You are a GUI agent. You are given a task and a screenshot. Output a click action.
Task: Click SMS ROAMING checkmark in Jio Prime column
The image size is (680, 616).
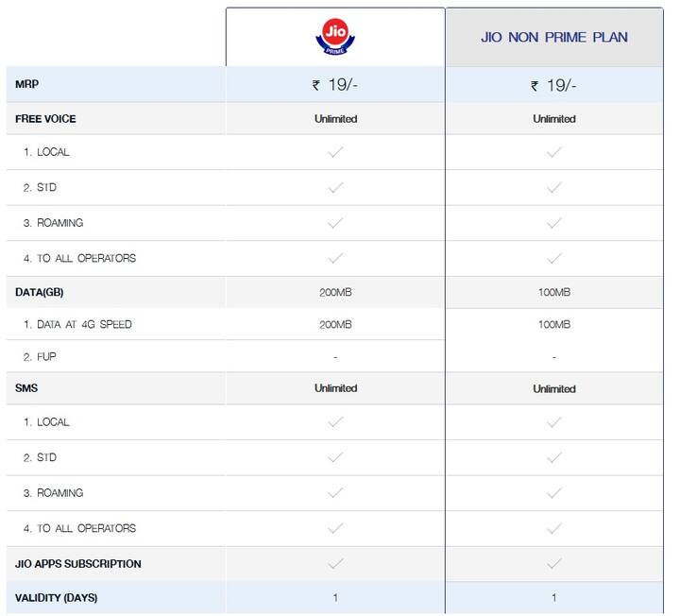[335, 493]
